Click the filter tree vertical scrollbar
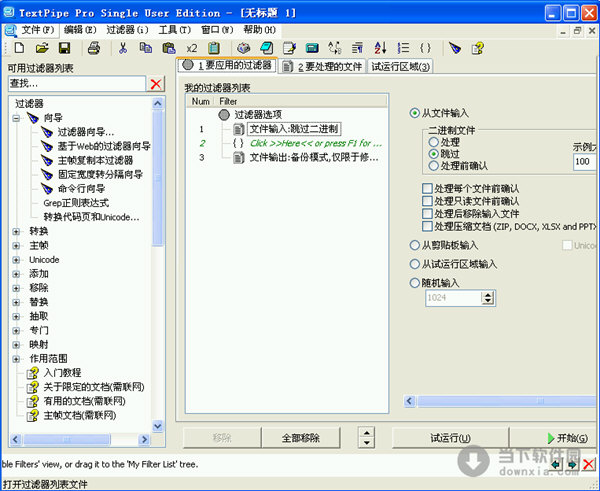 157,265
